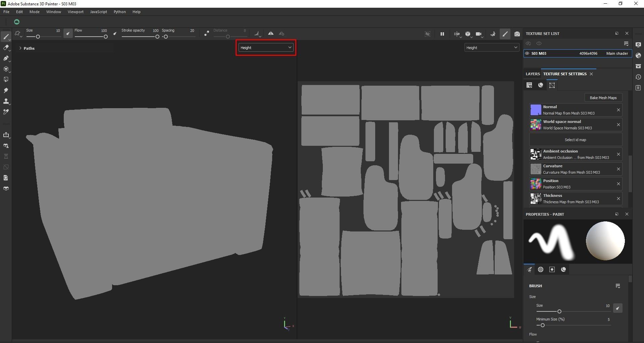Select the Smudge finger tool
644x343 pixels.
(6, 90)
